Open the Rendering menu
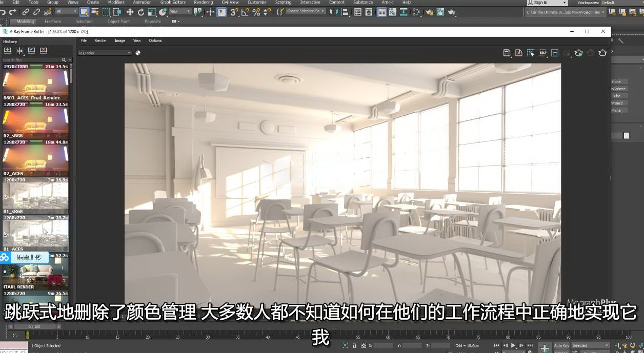This screenshot has width=644, height=353. tap(203, 2)
